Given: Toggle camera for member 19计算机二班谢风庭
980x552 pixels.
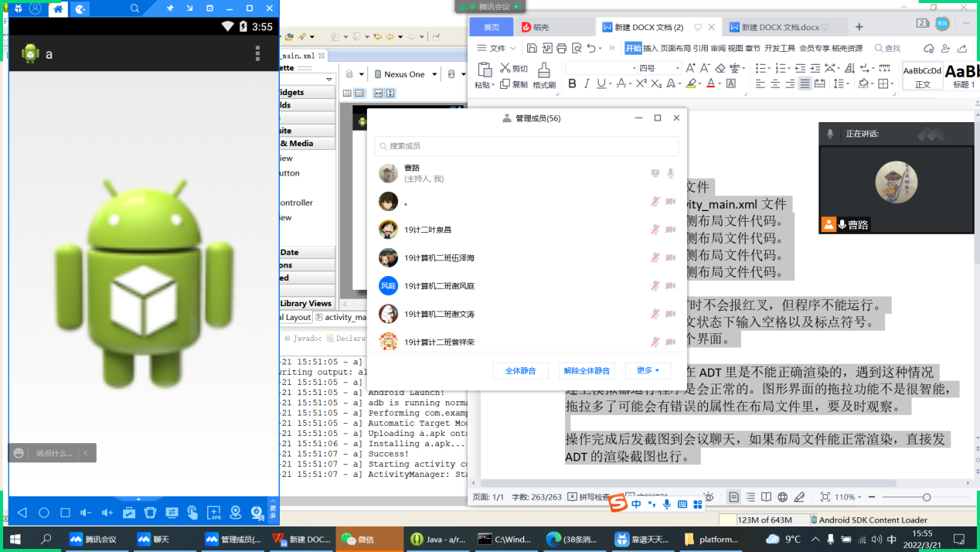Looking at the screenshot, I should 671,286.
